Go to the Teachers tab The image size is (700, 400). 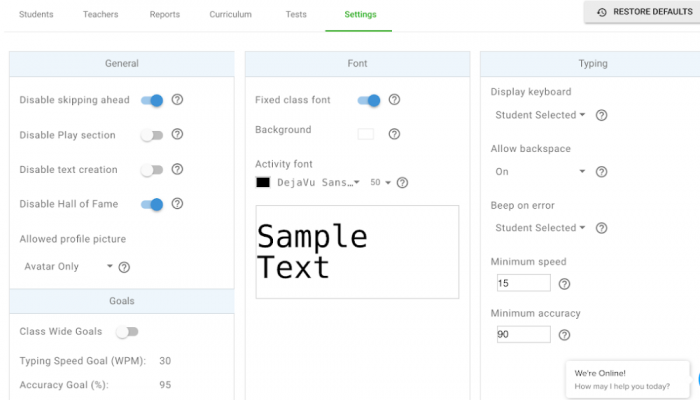(100, 14)
